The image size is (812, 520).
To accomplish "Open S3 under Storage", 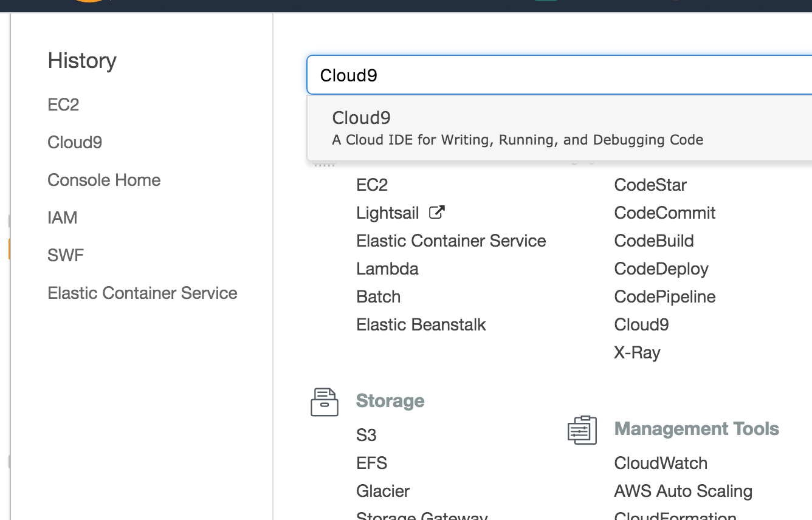I will [366, 434].
